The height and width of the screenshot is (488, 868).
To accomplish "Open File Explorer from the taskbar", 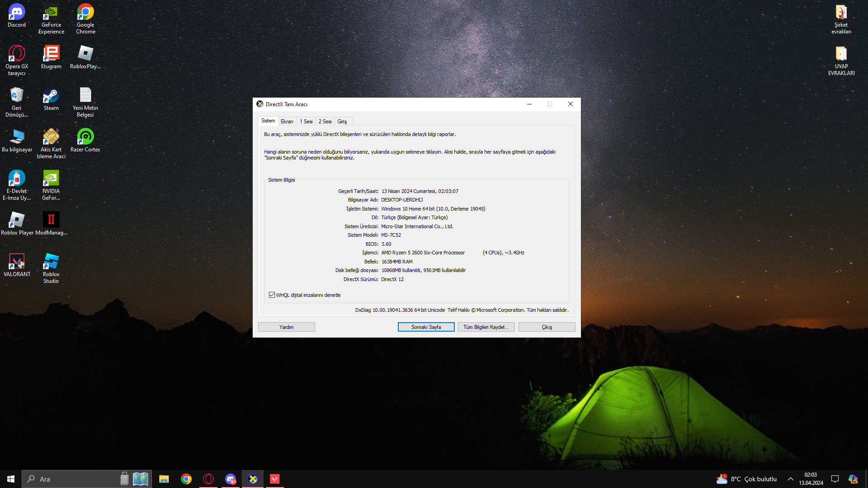I will click(164, 479).
